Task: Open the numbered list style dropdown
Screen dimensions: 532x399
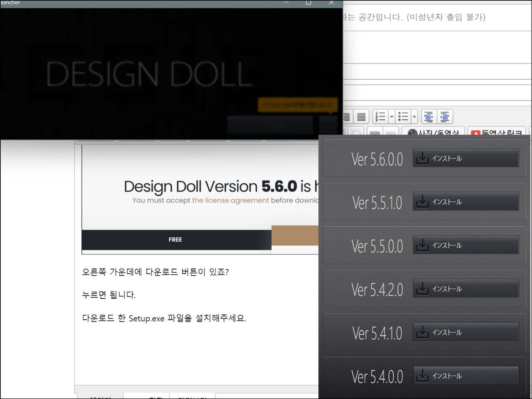Action: coord(392,117)
